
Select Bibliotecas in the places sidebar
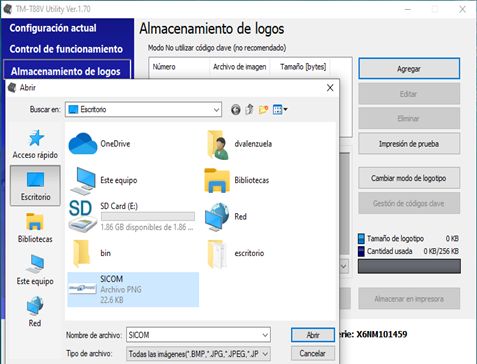point(35,228)
